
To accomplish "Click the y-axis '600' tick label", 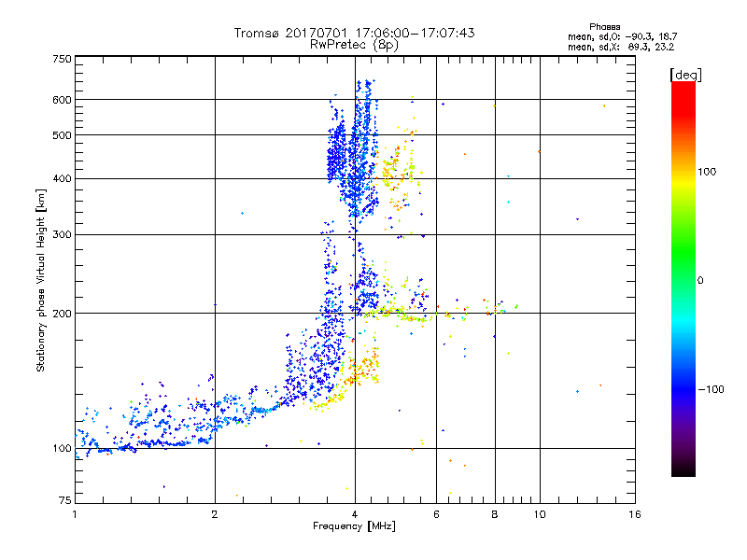I will click(x=62, y=100).
